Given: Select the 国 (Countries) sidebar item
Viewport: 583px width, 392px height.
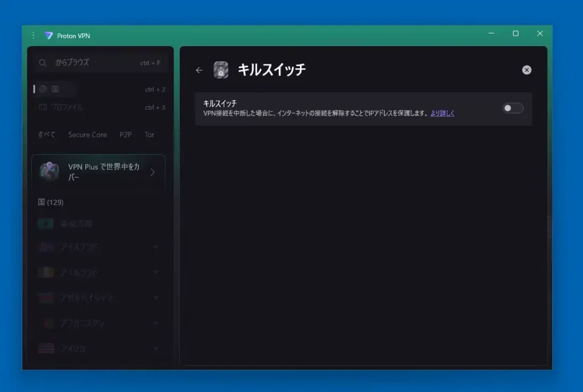Looking at the screenshot, I should (x=55, y=89).
